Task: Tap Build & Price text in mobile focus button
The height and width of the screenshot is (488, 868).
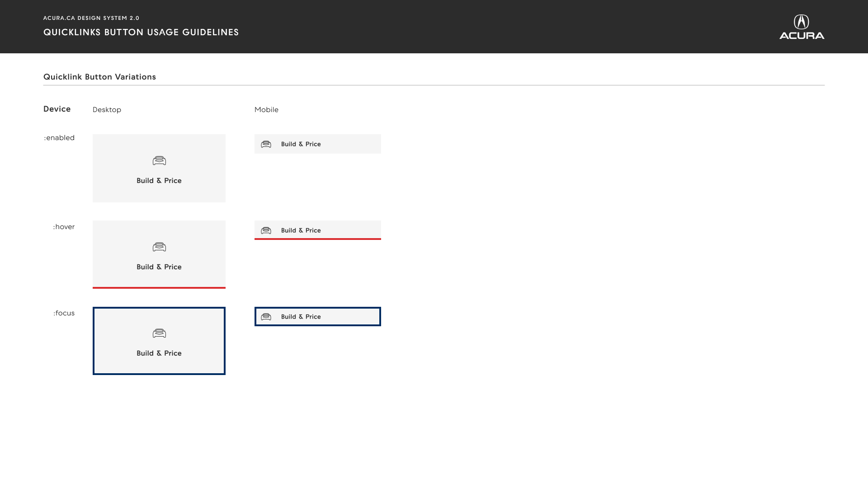Action: point(301,317)
